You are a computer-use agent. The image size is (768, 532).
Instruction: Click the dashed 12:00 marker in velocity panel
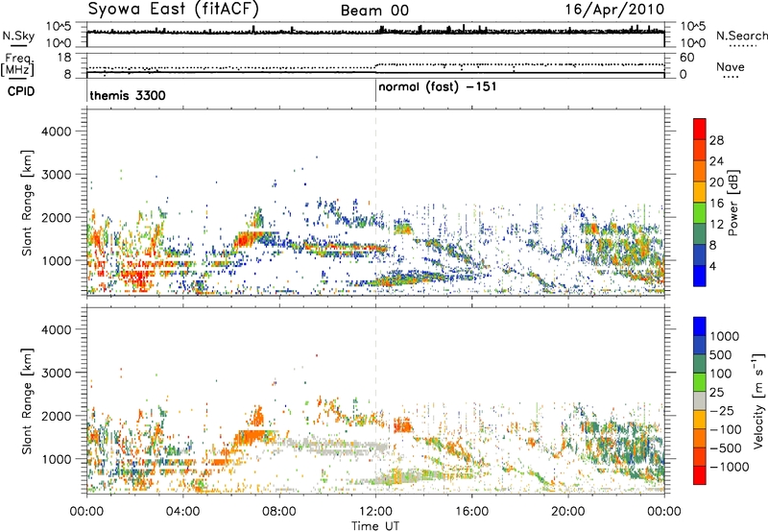coord(375,400)
